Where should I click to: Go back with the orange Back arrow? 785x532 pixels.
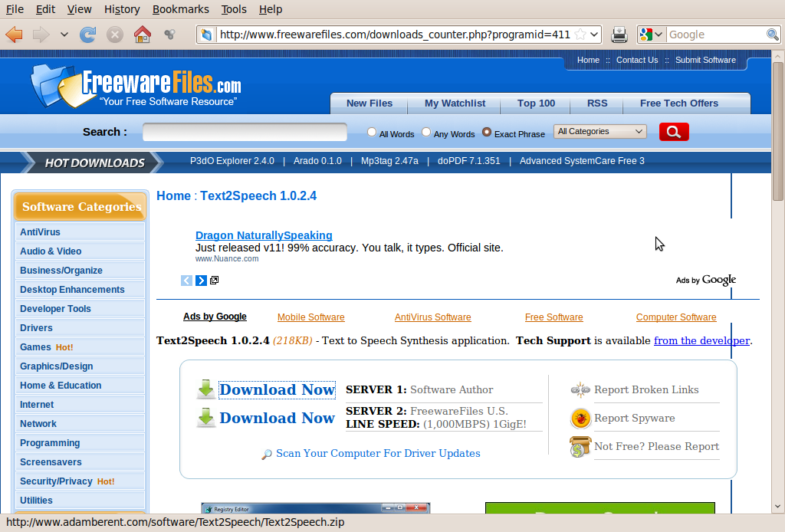pyautogui.click(x=14, y=34)
